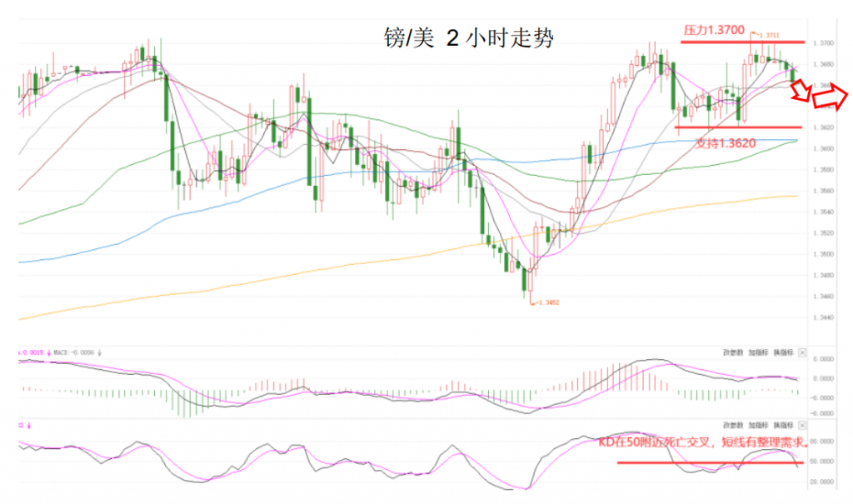The width and height of the screenshot is (853, 504).
Task: Click the 50.0000 KD axis label
Action: pos(821,462)
